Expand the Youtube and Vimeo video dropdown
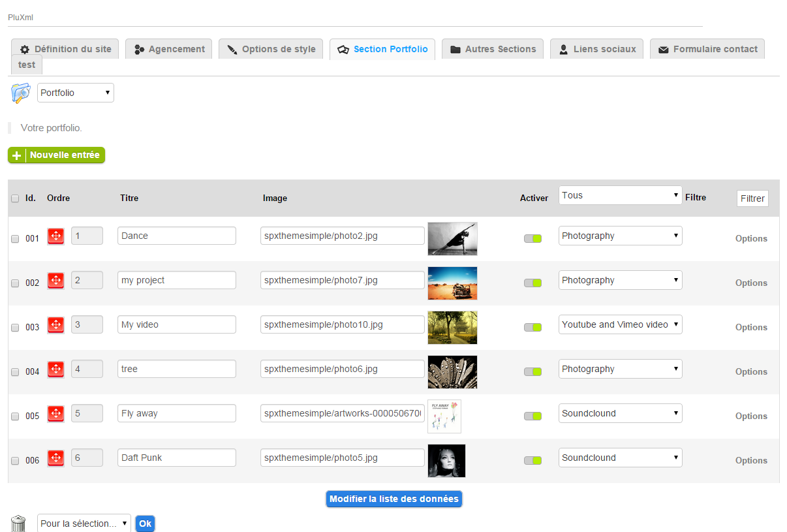 click(x=620, y=324)
